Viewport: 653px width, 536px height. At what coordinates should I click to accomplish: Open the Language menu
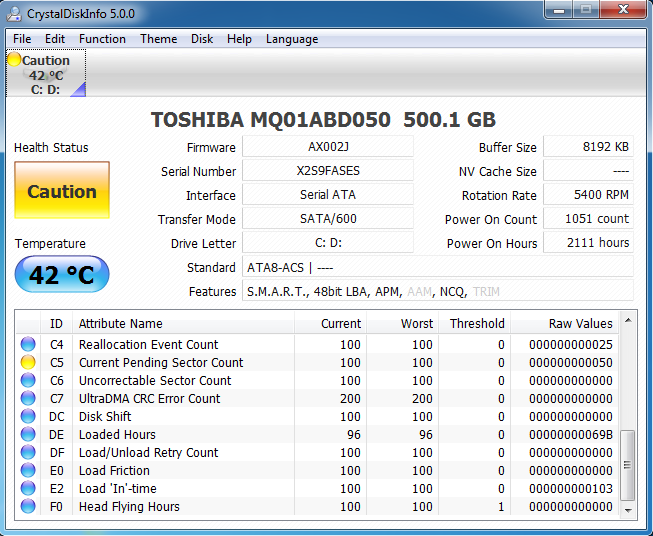[292, 39]
